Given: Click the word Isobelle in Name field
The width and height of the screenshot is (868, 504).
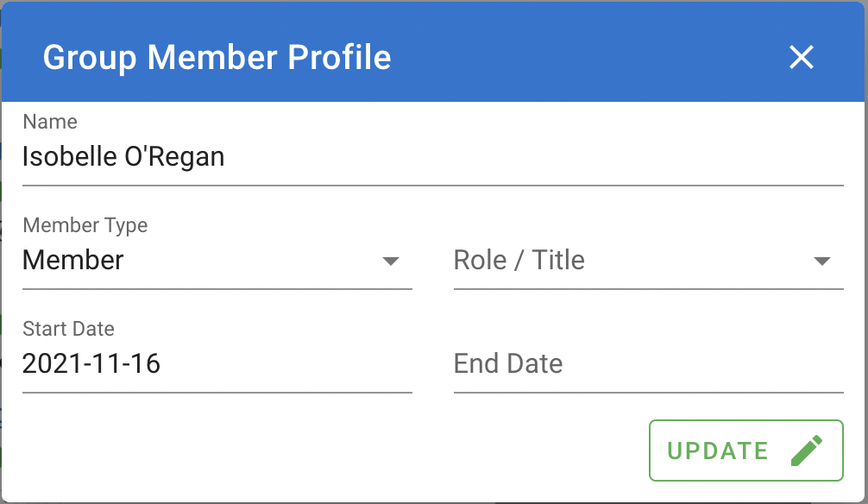Looking at the screenshot, I should [69, 157].
